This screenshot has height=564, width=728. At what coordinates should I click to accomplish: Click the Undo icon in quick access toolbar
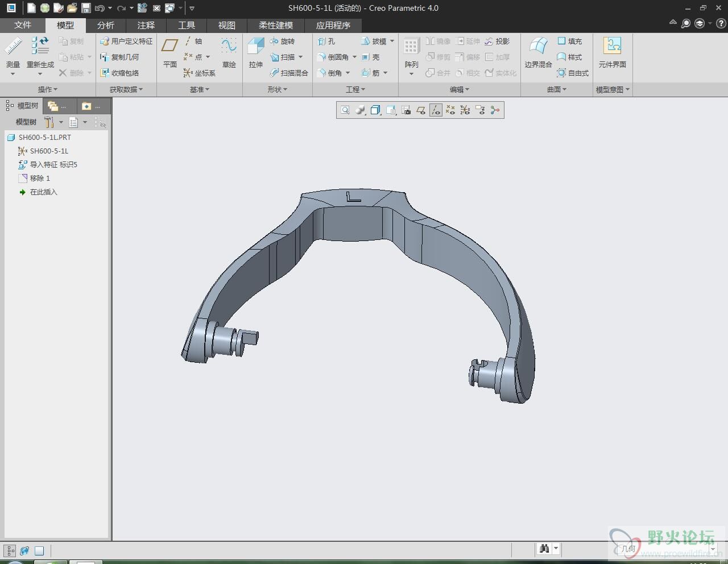pyautogui.click(x=100, y=8)
